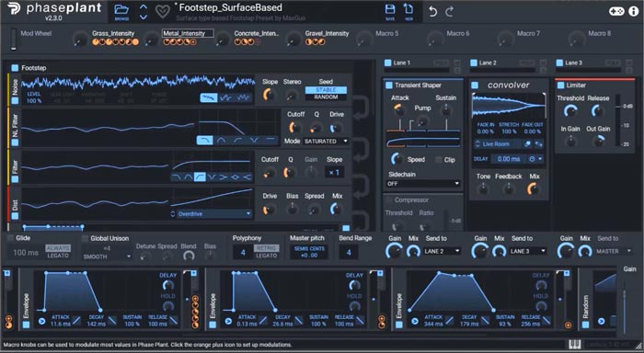Toggle Lane 1 enable box
The height and width of the screenshot is (353, 644).
pos(387,63)
